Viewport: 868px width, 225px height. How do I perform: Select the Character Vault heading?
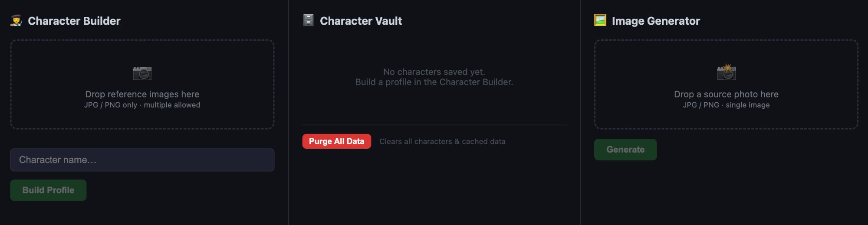[361, 21]
